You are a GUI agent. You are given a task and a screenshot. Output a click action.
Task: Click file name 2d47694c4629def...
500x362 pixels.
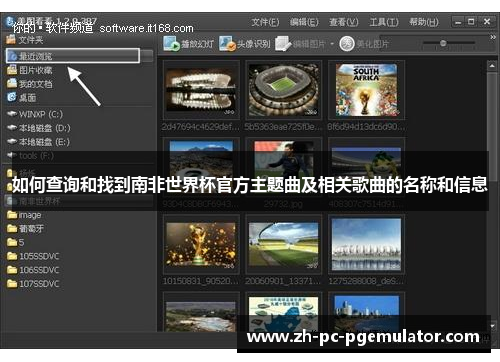coord(201,127)
